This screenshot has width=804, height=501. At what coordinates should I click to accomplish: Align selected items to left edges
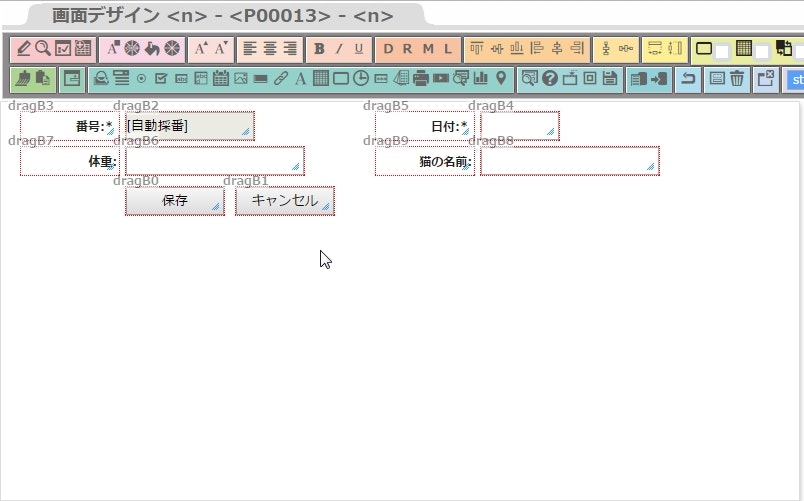click(537, 49)
